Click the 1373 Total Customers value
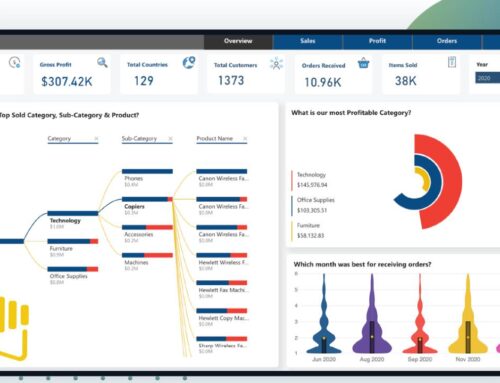The height and width of the screenshot is (383, 500). (x=231, y=80)
